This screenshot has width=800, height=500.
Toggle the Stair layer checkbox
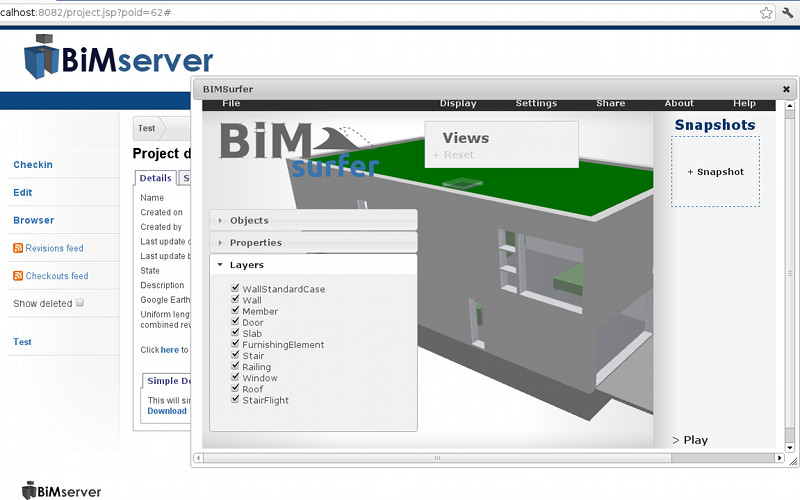coord(235,355)
